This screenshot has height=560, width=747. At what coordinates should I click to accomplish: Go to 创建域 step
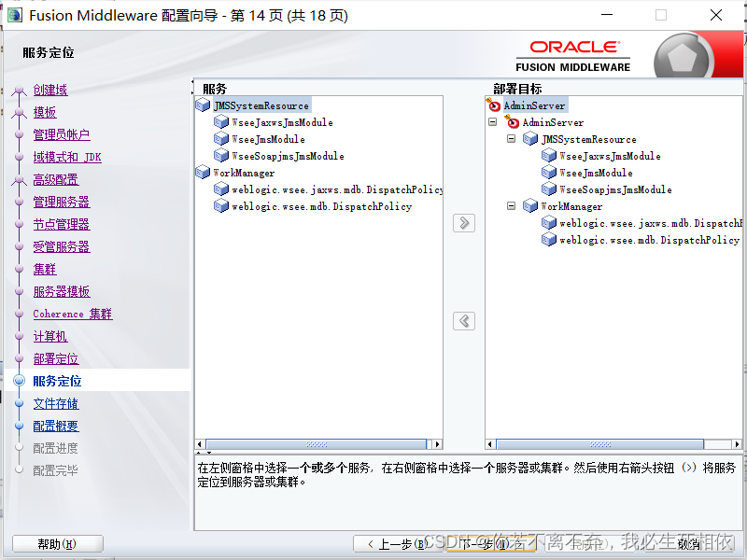(x=50, y=90)
